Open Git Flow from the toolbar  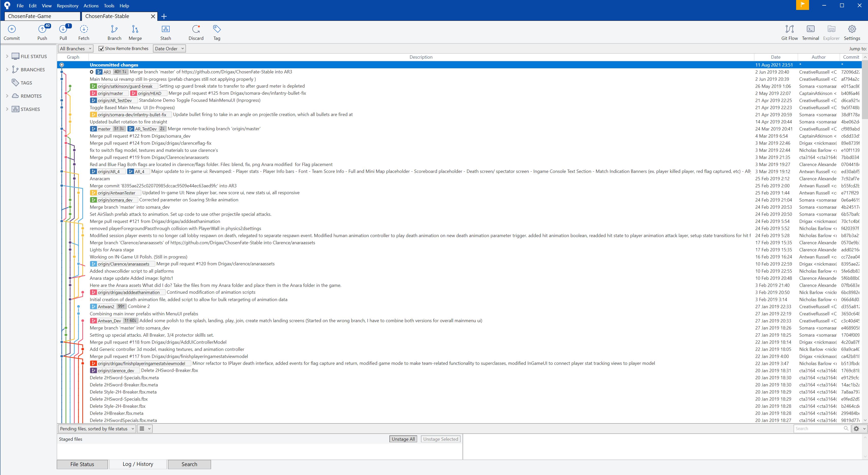click(790, 32)
